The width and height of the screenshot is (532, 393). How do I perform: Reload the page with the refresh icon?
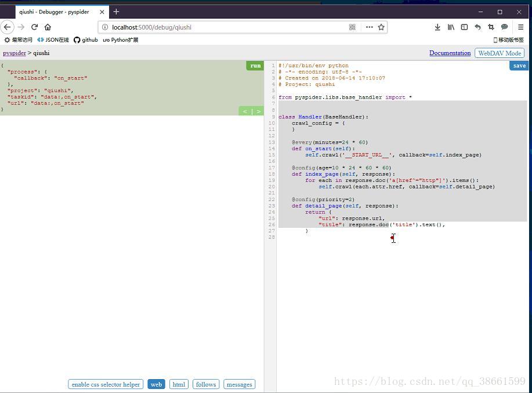pyautogui.click(x=34, y=27)
